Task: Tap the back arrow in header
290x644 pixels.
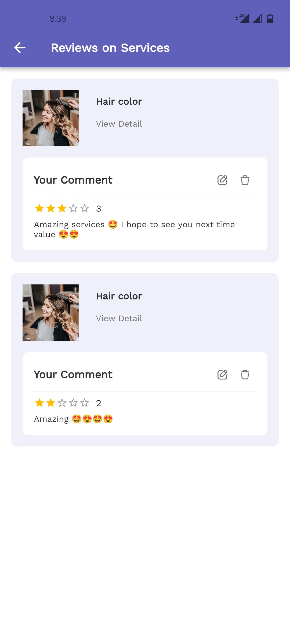Action: 20,48
